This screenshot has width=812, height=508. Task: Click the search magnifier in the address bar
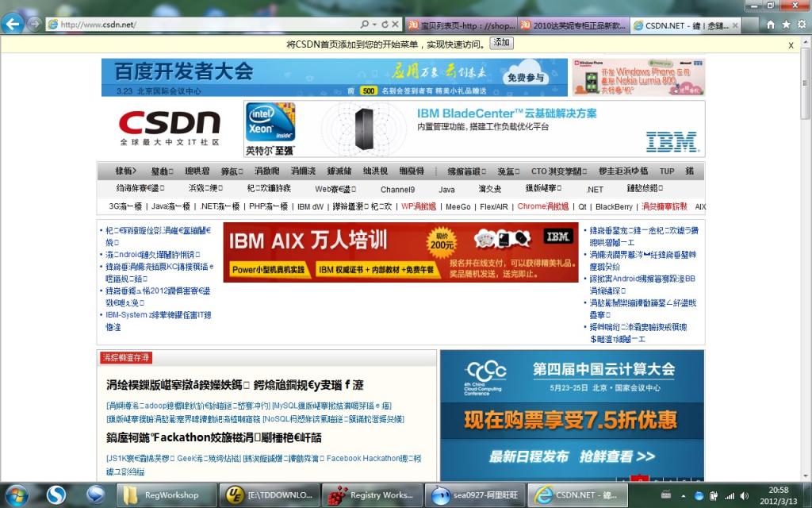pos(365,25)
